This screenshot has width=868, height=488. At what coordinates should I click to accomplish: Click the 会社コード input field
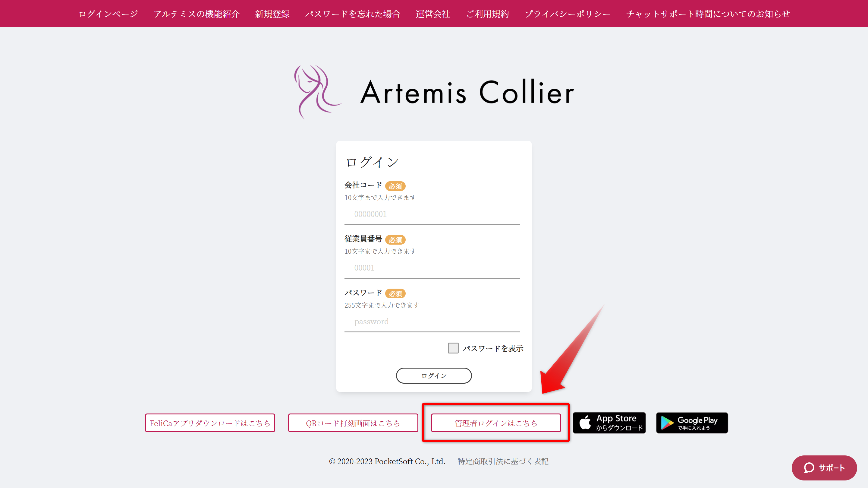[x=432, y=214]
